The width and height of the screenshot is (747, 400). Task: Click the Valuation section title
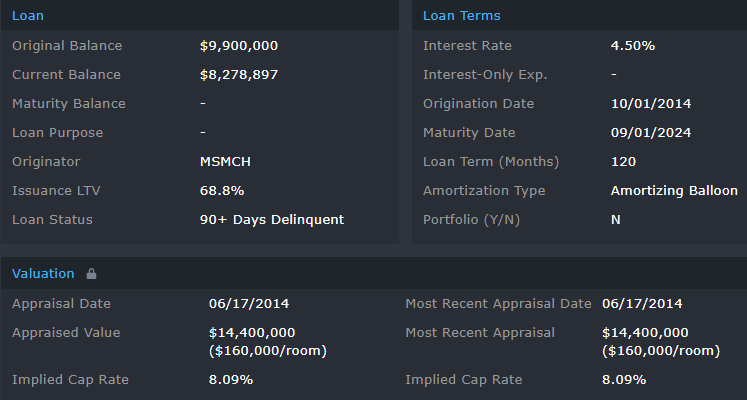(x=43, y=273)
